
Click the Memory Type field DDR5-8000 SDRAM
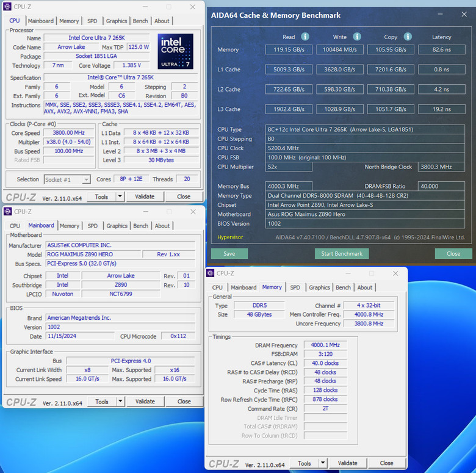(365, 195)
